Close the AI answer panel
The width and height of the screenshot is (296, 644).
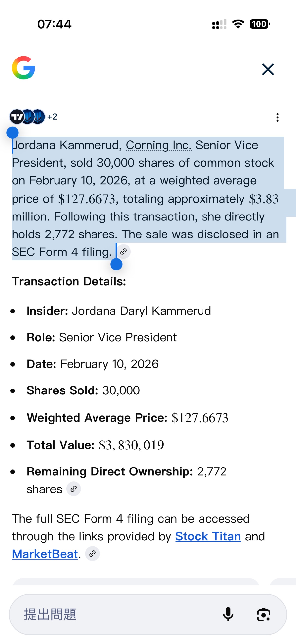268,69
